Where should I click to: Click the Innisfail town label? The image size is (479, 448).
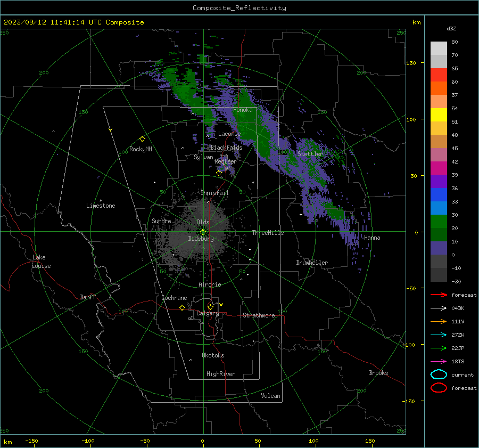pos(214,193)
